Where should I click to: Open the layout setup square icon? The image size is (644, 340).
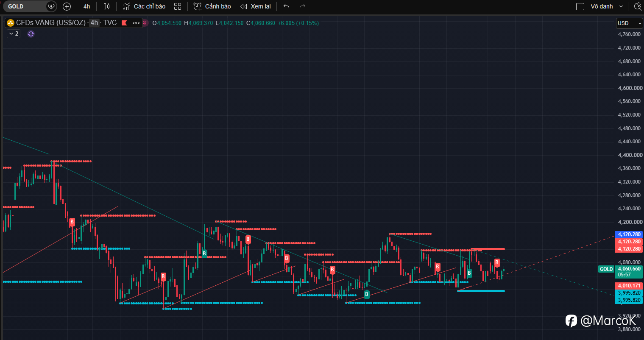pos(580,6)
